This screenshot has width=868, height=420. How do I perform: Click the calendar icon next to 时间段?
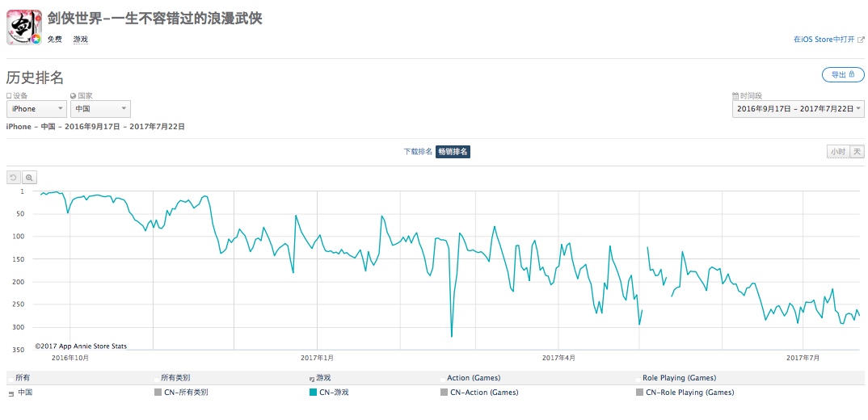[735, 95]
